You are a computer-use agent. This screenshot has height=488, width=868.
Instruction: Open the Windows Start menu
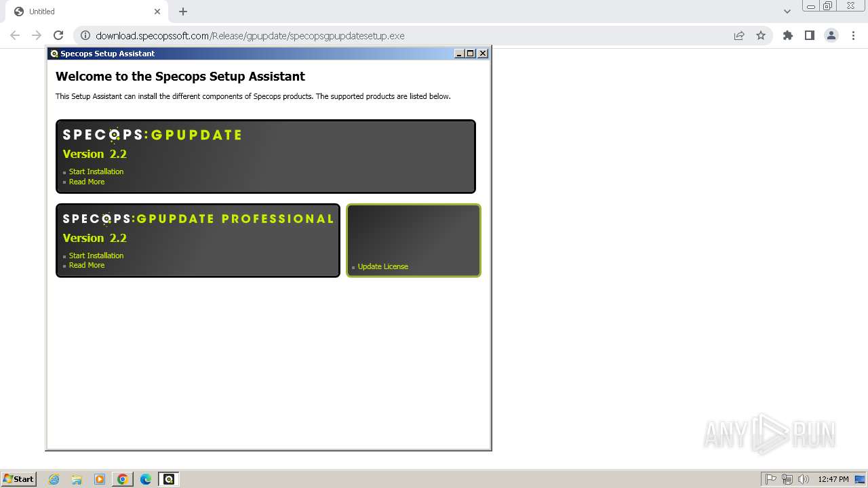[x=18, y=479]
